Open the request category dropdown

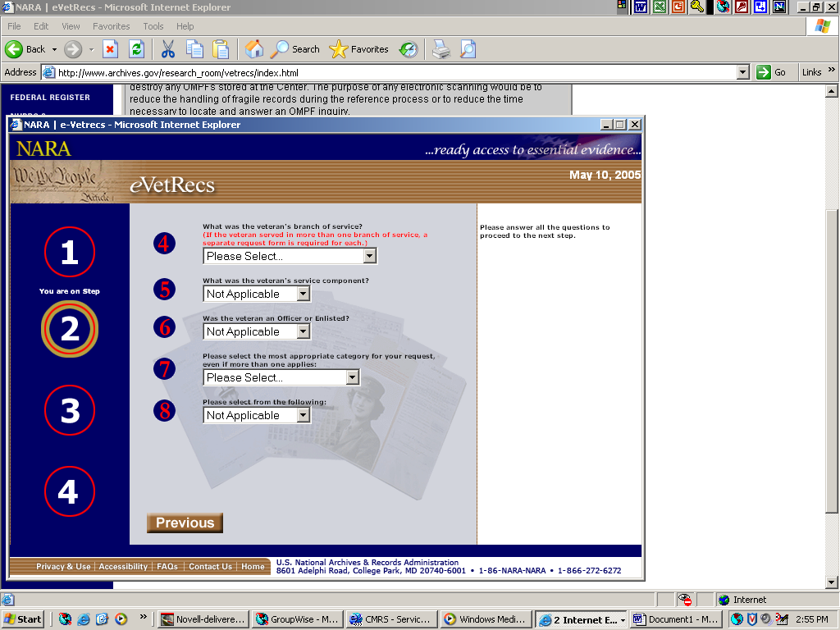(x=281, y=377)
